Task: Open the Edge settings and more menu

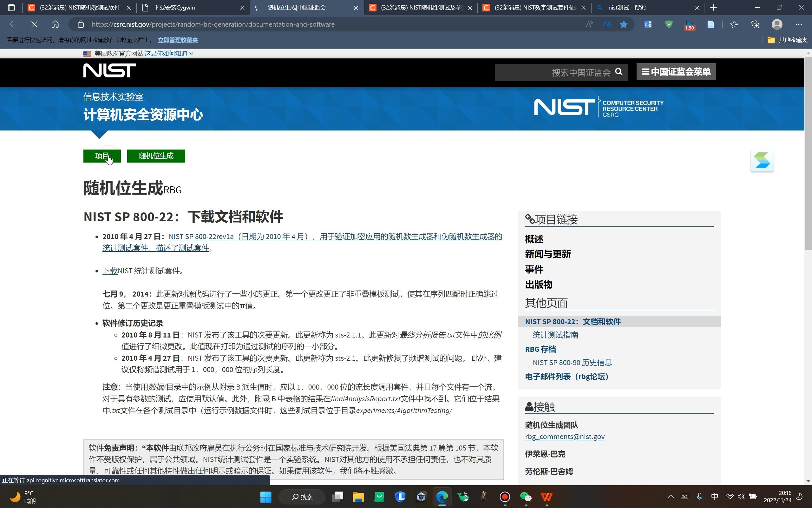Action: pyautogui.click(x=799, y=24)
